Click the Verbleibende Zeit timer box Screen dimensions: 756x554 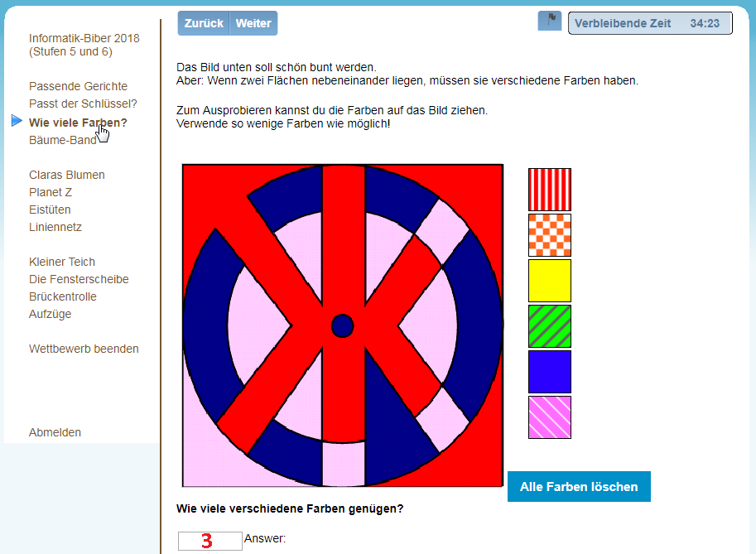(x=650, y=23)
